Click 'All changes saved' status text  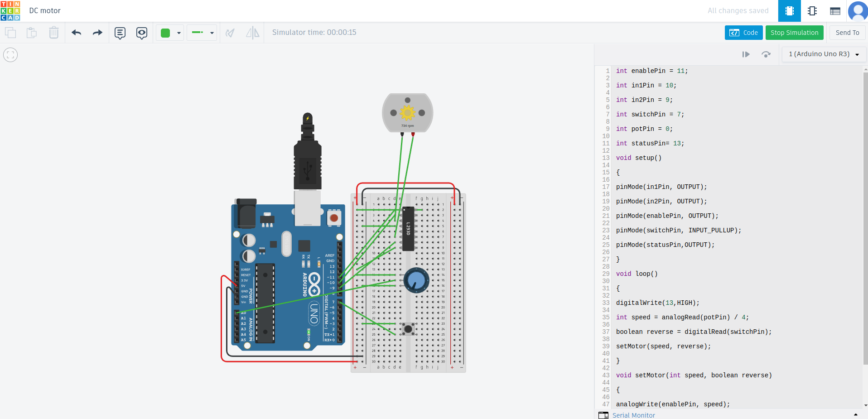coord(738,11)
